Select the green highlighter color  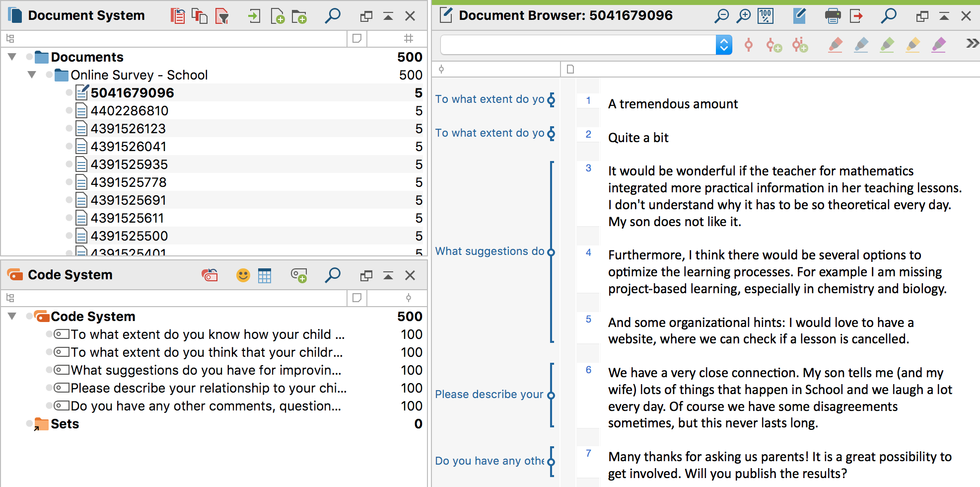coord(887,45)
